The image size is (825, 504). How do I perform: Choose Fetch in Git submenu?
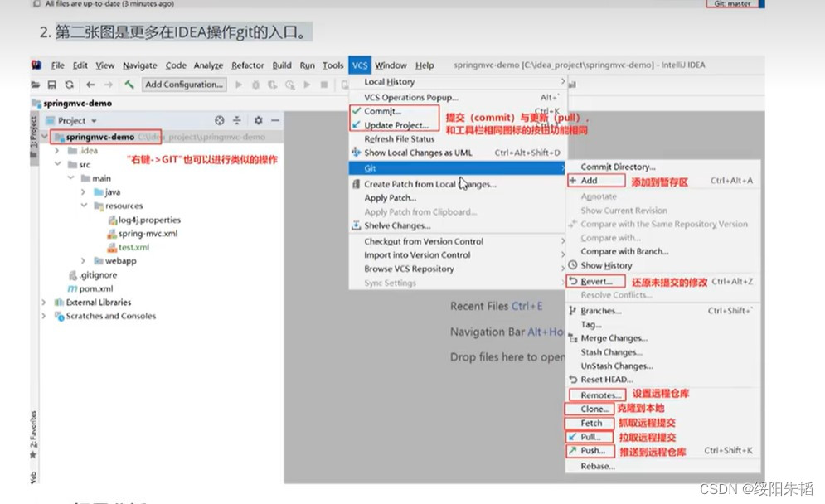pyautogui.click(x=663, y=424)
